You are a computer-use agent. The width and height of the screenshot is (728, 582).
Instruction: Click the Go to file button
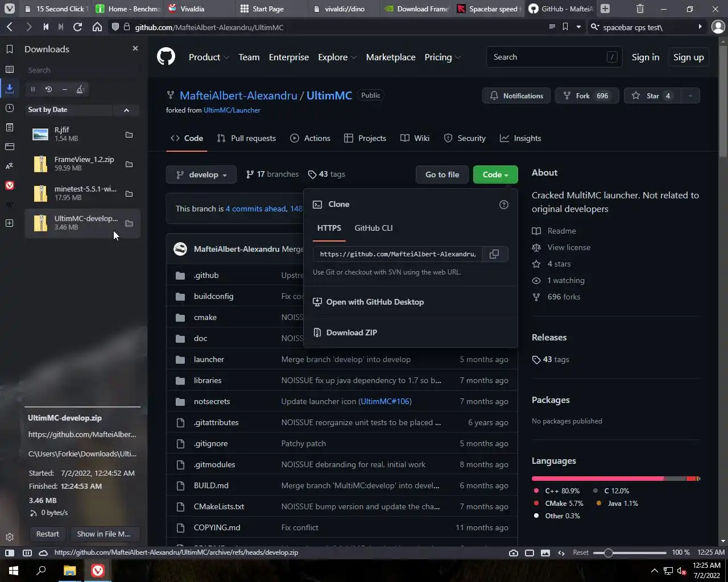(x=442, y=174)
